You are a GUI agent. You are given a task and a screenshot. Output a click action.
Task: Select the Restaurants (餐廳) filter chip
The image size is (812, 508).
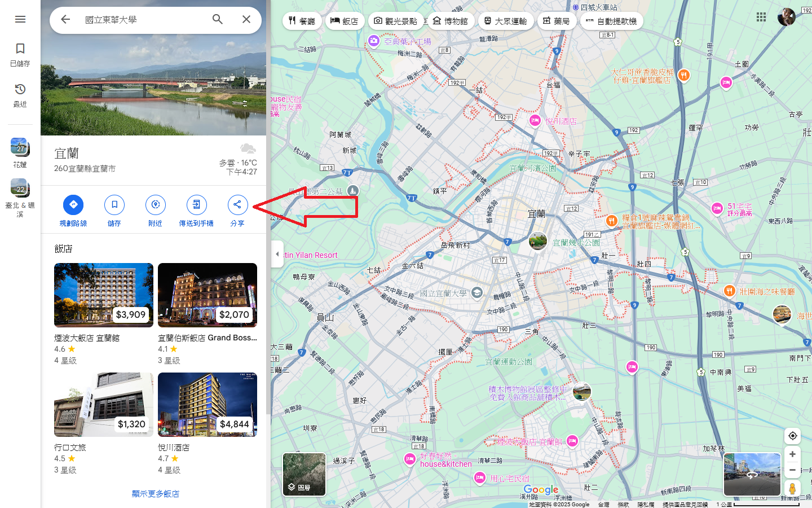[302, 21]
